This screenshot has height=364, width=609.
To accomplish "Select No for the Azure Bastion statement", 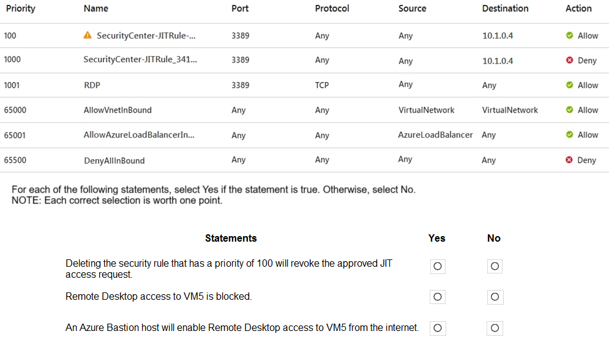I will click(495, 328).
